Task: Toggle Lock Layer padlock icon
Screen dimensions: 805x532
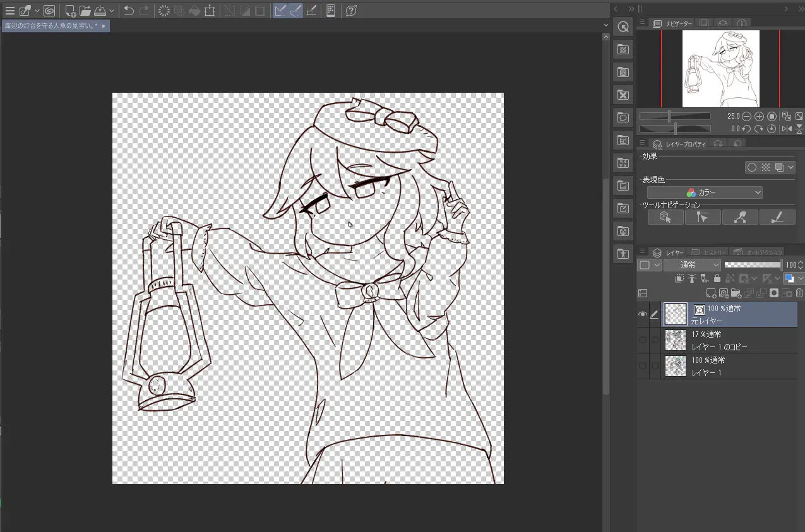Action: pos(716,278)
